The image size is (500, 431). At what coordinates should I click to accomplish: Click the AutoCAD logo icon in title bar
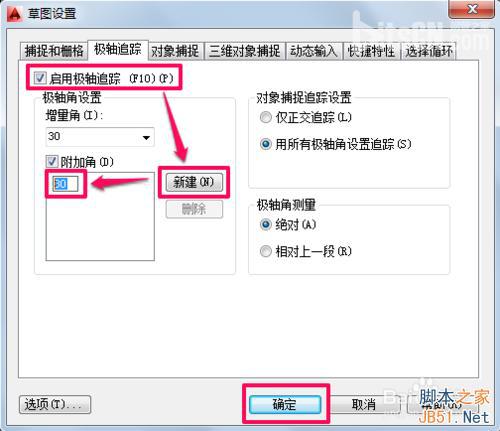coord(15,14)
